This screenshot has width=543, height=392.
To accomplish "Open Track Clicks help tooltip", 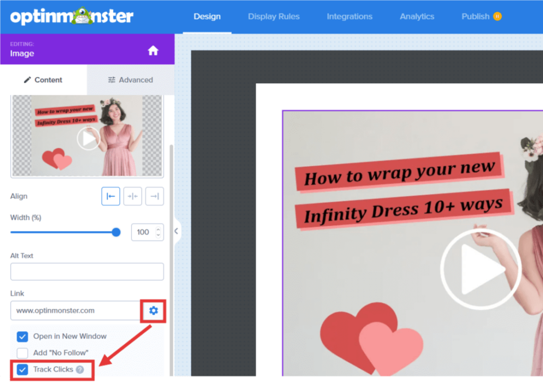I will click(80, 370).
